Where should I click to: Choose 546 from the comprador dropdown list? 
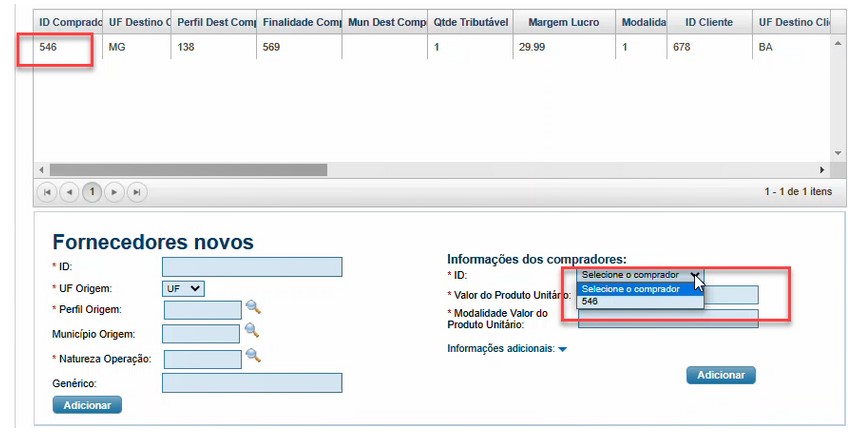coord(640,301)
